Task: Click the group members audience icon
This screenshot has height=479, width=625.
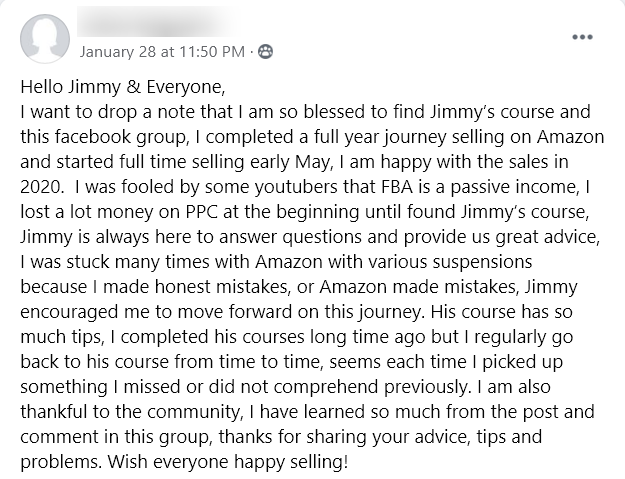Action: click(x=265, y=51)
